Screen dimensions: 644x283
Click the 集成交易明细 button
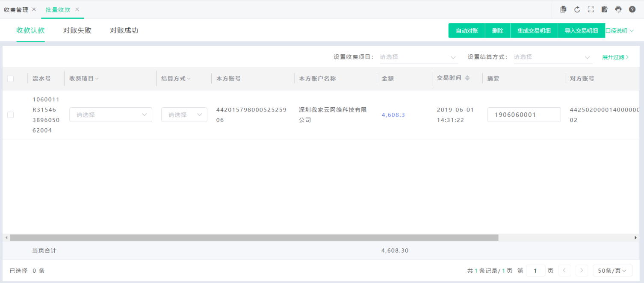pyautogui.click(x=534, y=31)
